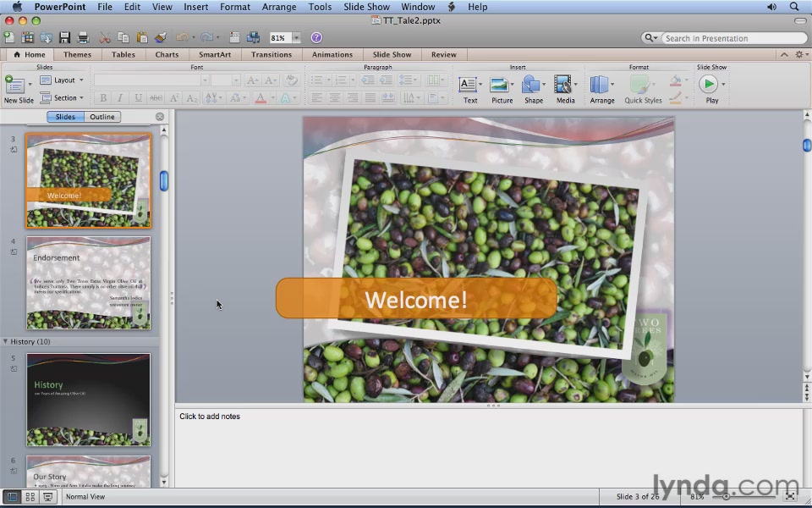Click the purple Help icon
This screenshot has width=812, height=508.
pos(316,38)
